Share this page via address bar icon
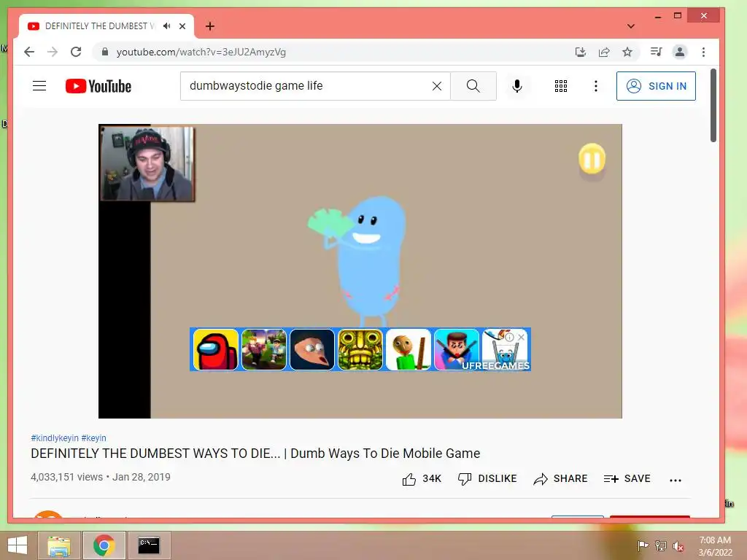This screenshot has width=747, height=560. [604, 52]
